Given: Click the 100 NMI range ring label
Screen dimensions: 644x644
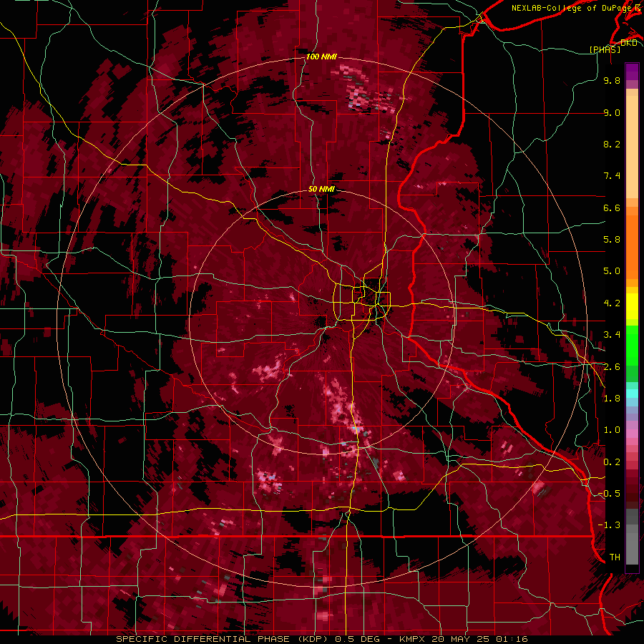Looking at the screenshot, I should point(321,57).
